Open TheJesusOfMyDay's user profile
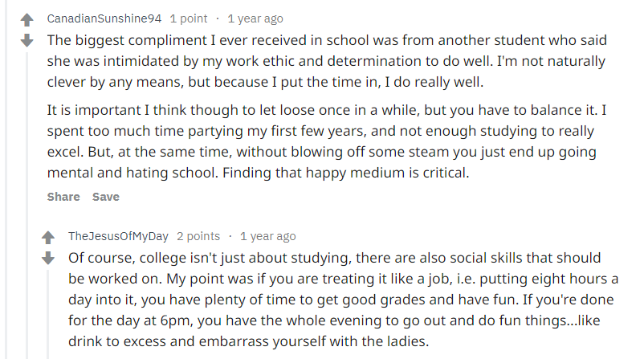The height and width of the screenshot is (359, 644). coord(118,236)
